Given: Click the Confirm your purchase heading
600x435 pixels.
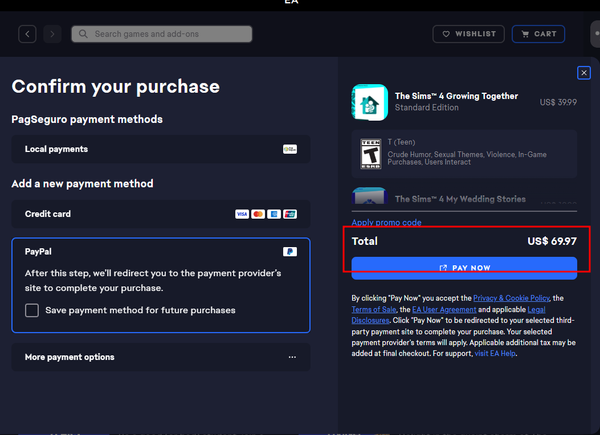Looking at the screenshot, I should pos(116,86).
